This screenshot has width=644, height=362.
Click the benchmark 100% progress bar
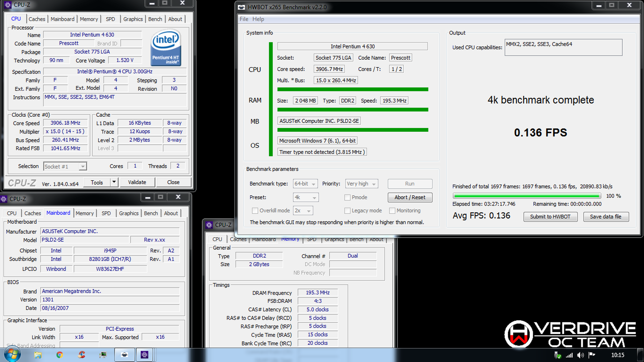[x=527, y=196]
